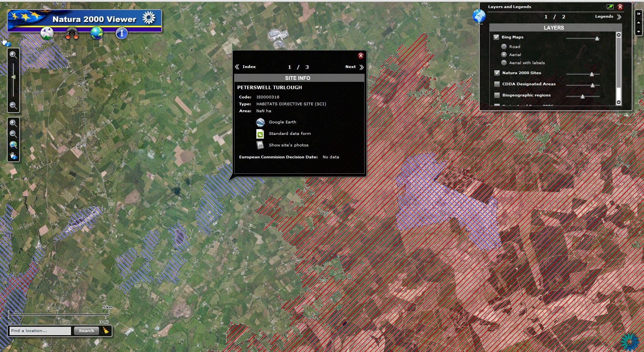644x352 pixels.
Task: Click the globe magnifier full extent tool
Action: click(x=13, y=145)
